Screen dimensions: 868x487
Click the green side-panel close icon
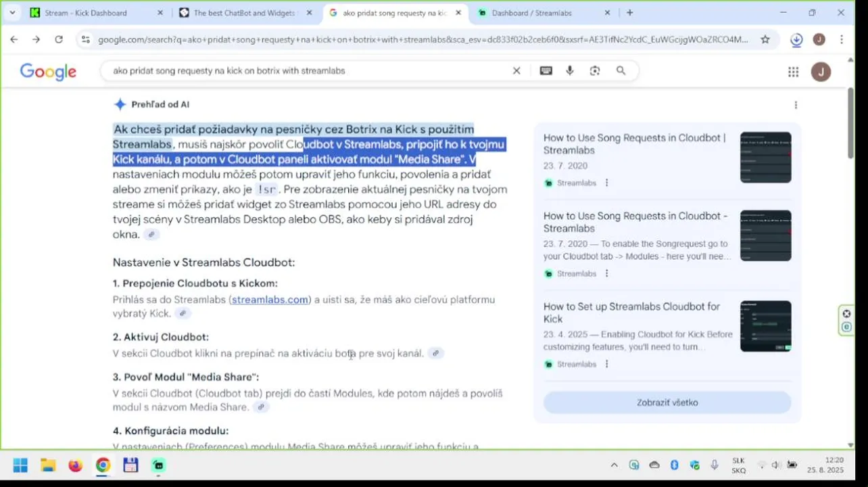pos(846,313)
